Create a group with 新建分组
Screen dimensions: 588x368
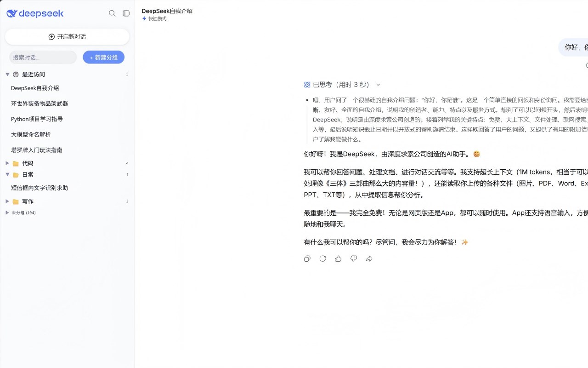pyautogui.click(x=103, y=57)
